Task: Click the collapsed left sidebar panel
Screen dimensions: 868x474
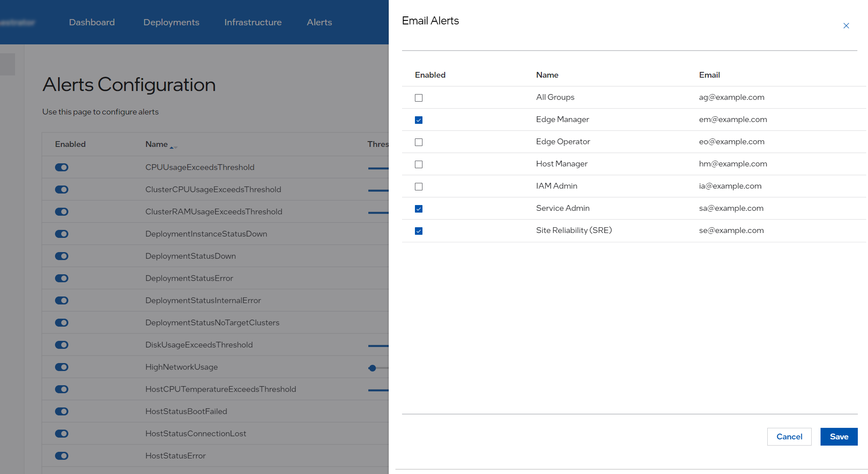Action: [8, 63]
